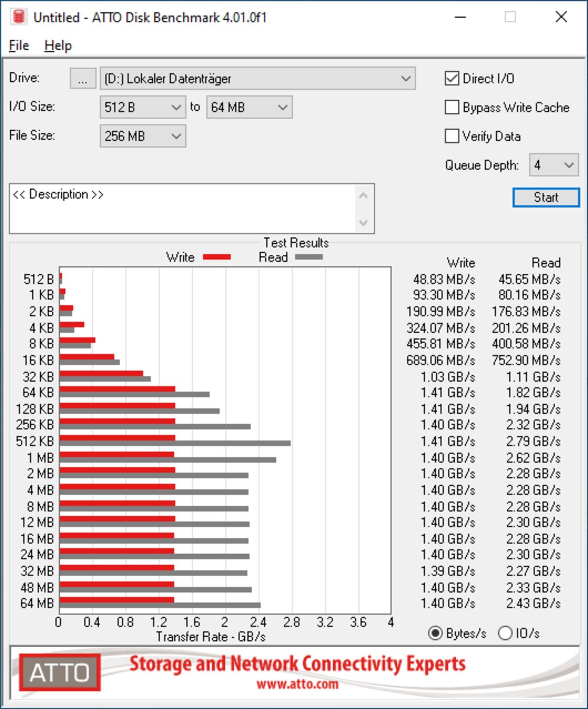588x709 pixels.
Task: Open the File Size 256 MB dropdown
Action: (x=143, y=136)
